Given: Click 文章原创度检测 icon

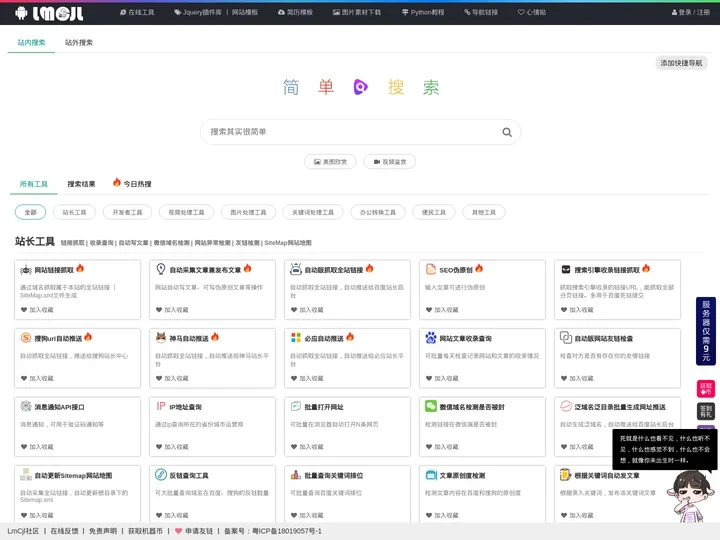Looking at the screenshot, I should (x=431, y=475).
